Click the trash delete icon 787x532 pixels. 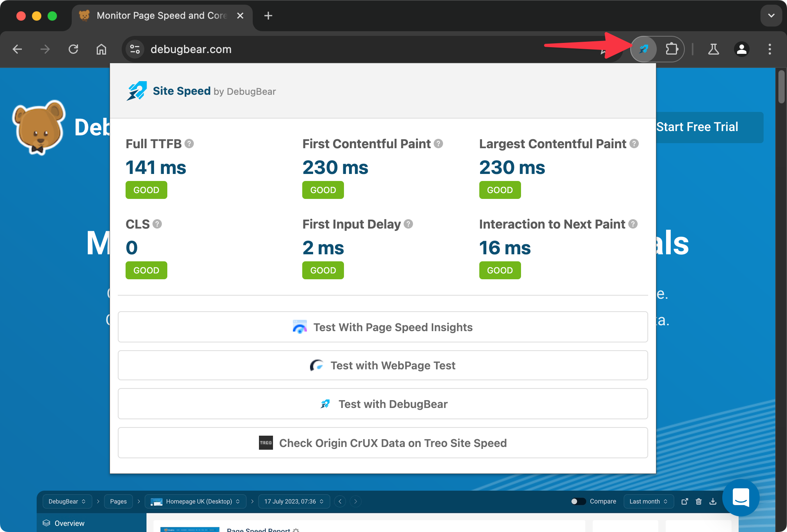pyautogui.click(x=698, y=501)
